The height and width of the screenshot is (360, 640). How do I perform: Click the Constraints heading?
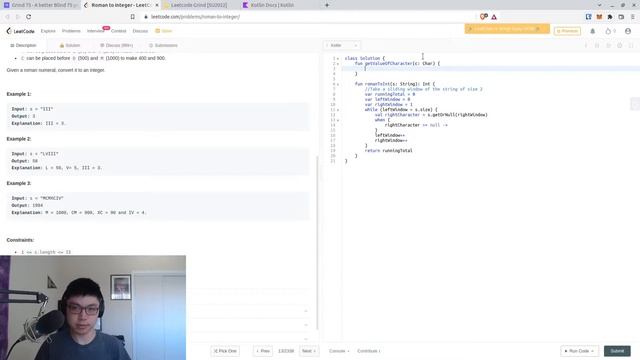[20, 240]
